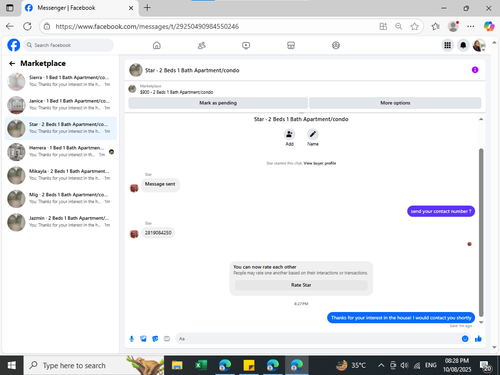This screenshot has height=375, width=500.
Task: Click the 'send your contact number ?' bubble
Action: click(x=441, y=211)
